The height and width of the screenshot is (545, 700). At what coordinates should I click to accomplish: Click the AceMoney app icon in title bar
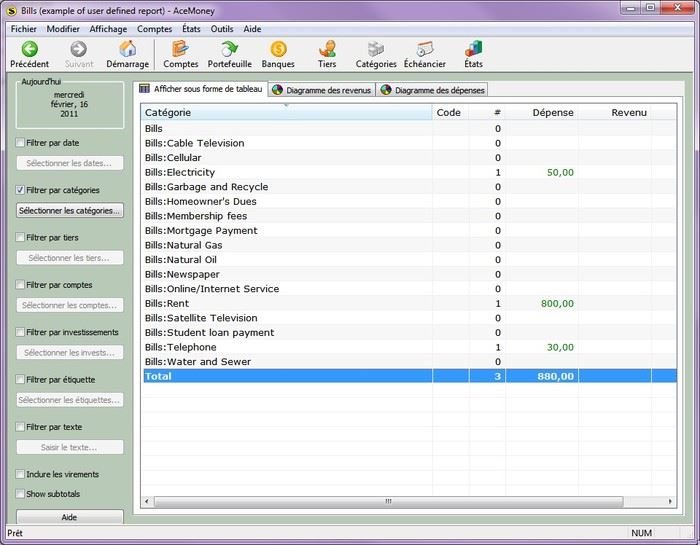[12, 10]
